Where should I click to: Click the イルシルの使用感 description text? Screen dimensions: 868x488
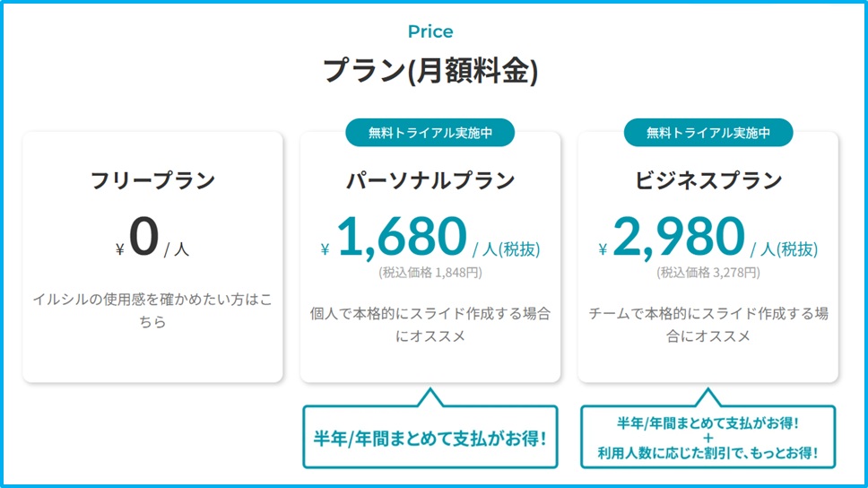(152, 310)
